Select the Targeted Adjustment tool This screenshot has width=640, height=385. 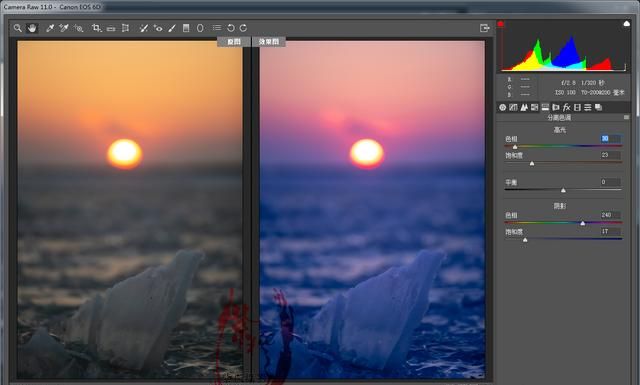[x=78, y=28]
